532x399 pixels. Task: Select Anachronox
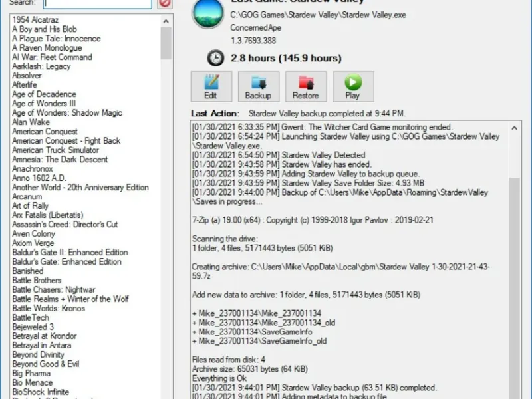coord(32,169)
